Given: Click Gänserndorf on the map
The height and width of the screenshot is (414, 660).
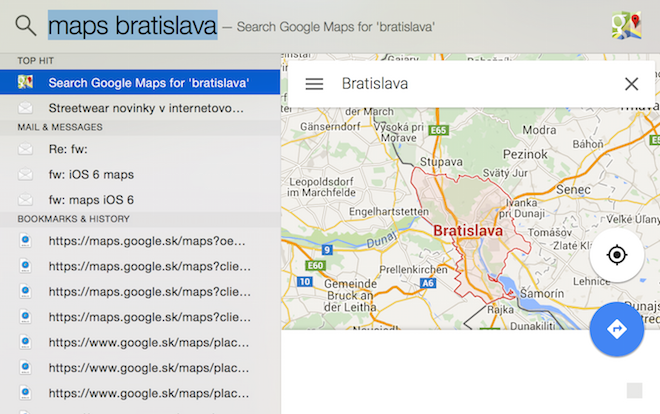Looking at the screenshot, I should click(330, 126).
